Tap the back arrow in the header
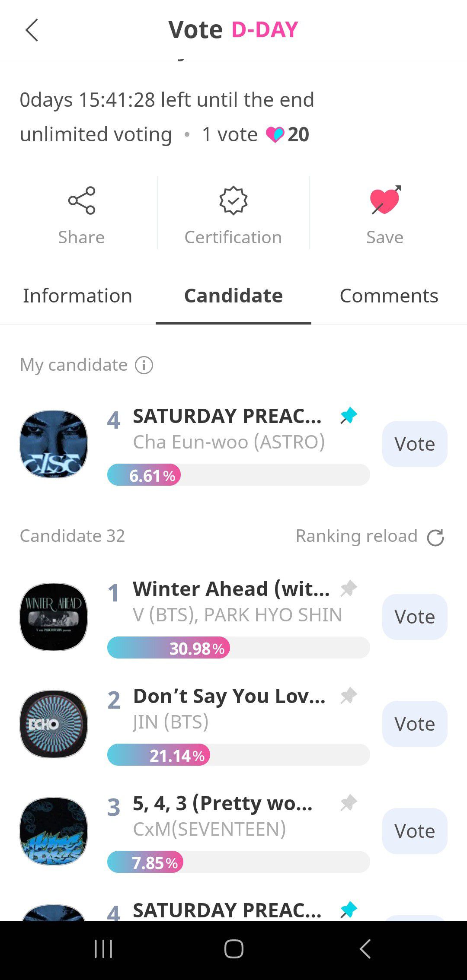The width and height of the screenshot is (467, 980). click(x=32, y=30)
